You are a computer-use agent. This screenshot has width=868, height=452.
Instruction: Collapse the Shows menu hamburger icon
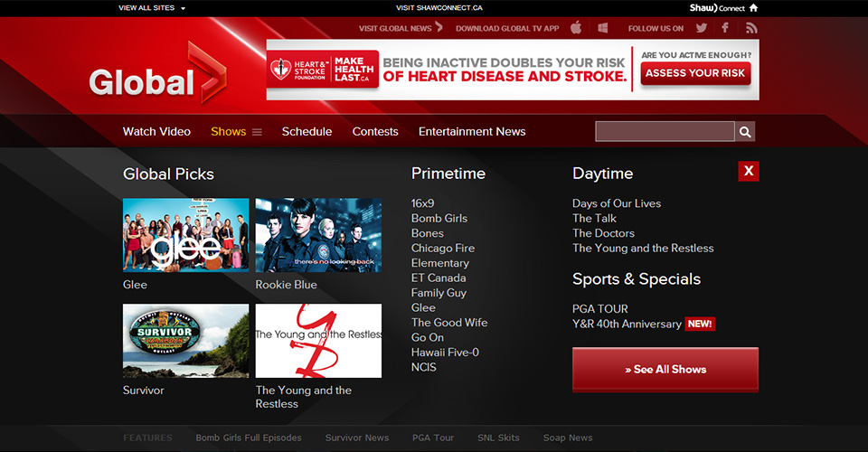[257, 132]
